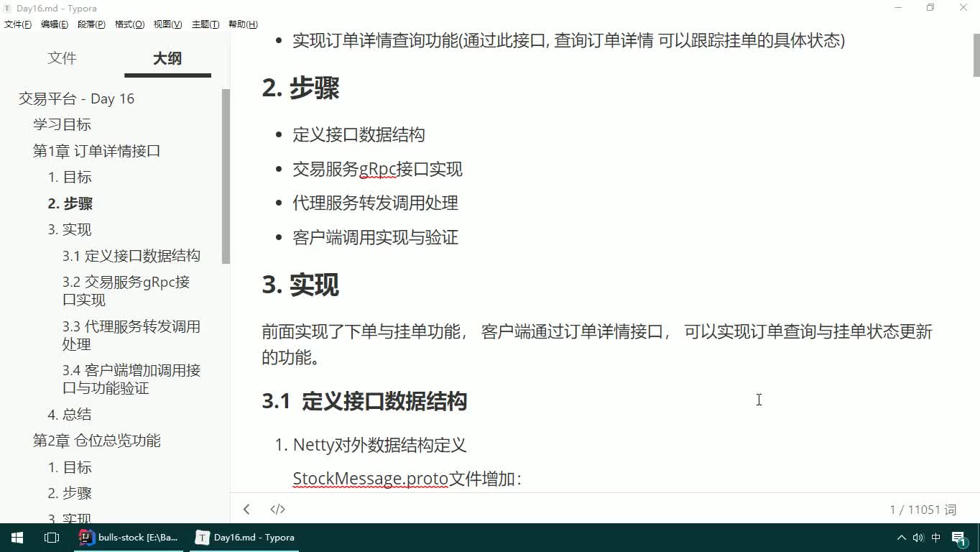This screenshot has height=552, width=980.
Task: Click Typora app icon in title bar
Action: click(7, 8)
